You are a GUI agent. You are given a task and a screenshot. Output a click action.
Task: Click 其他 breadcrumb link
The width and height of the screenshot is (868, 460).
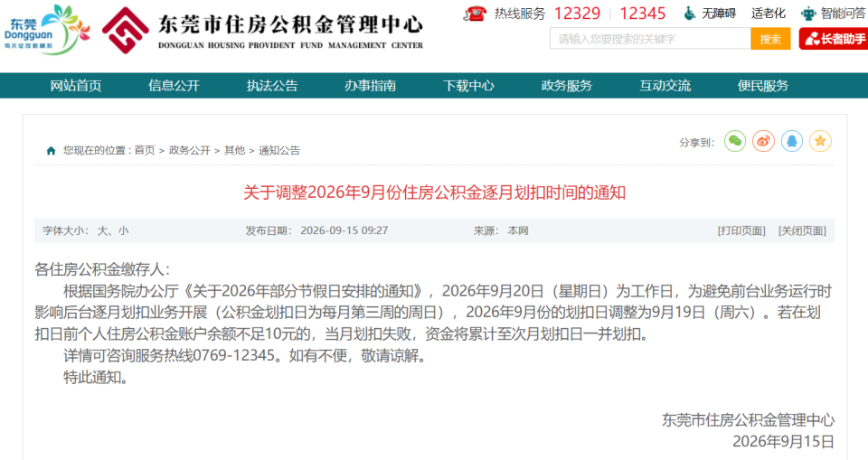pyautogui.click(x=234, y=151)
